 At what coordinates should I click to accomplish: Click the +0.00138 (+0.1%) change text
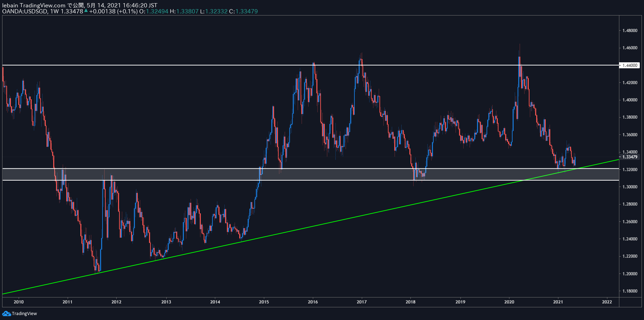(113, 11)
